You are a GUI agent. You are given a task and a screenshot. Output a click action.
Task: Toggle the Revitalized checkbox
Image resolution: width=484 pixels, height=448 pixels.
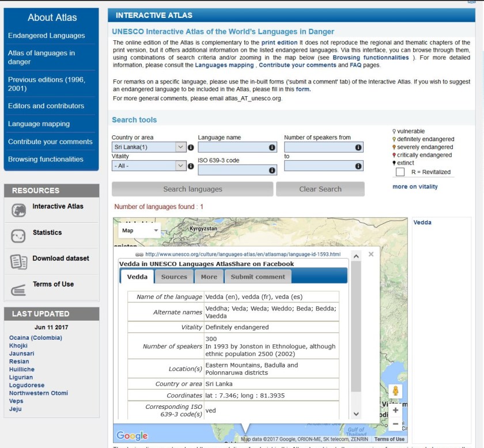click(400, 172)
